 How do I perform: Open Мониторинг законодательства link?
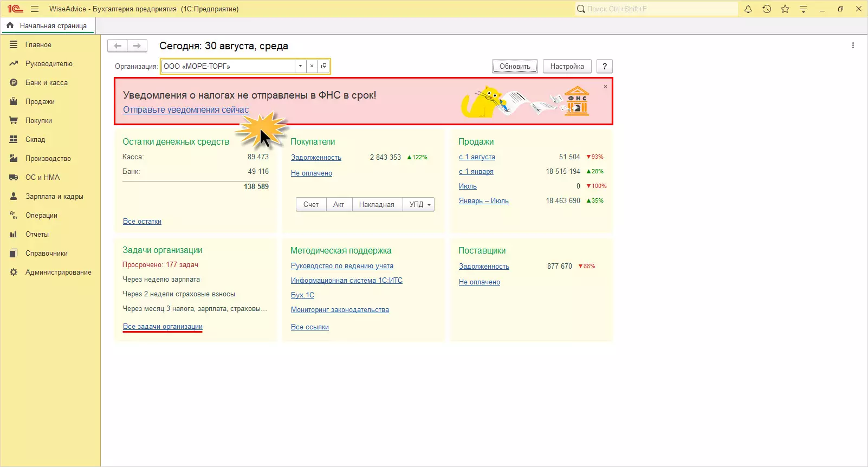click(340, 310)
